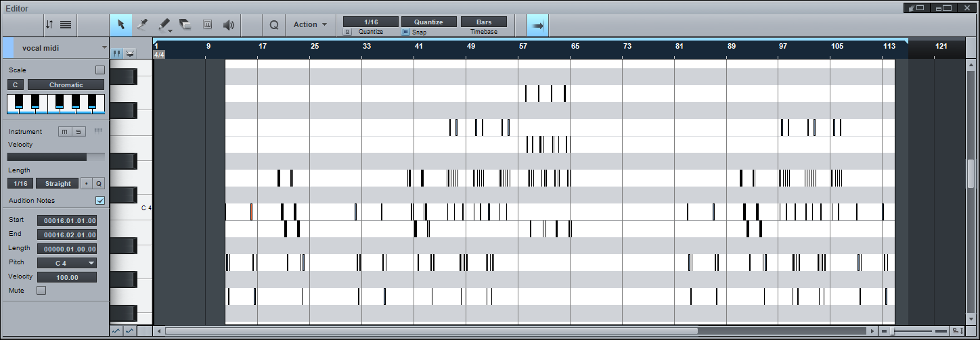Open the Action dropdown menu
980x340 pixels.
[x=310, y=24]
